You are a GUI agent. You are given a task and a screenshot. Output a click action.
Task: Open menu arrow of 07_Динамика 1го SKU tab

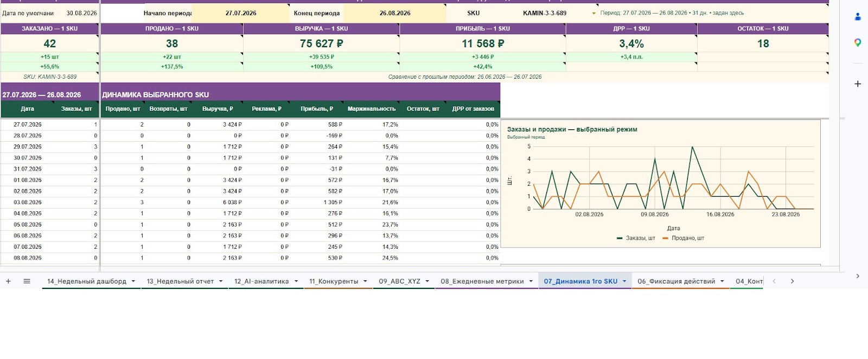click(x=624, y=281)
